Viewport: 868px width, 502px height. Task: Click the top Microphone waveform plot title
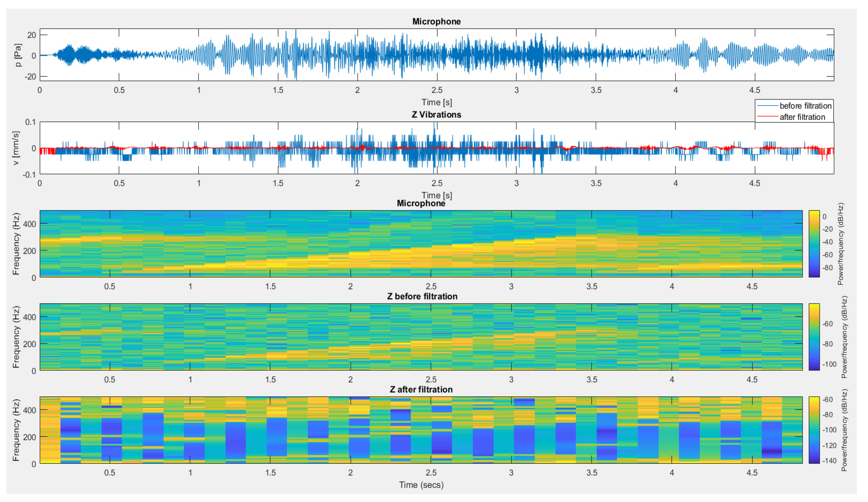pos(436,21)
